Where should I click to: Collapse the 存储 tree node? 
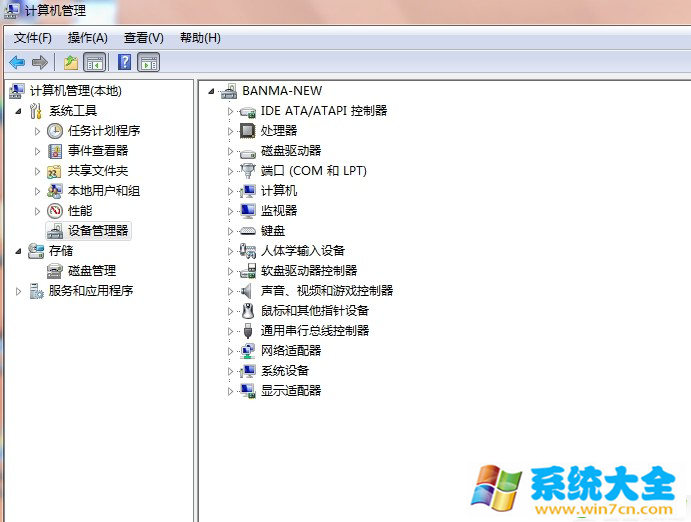[18, 252]
